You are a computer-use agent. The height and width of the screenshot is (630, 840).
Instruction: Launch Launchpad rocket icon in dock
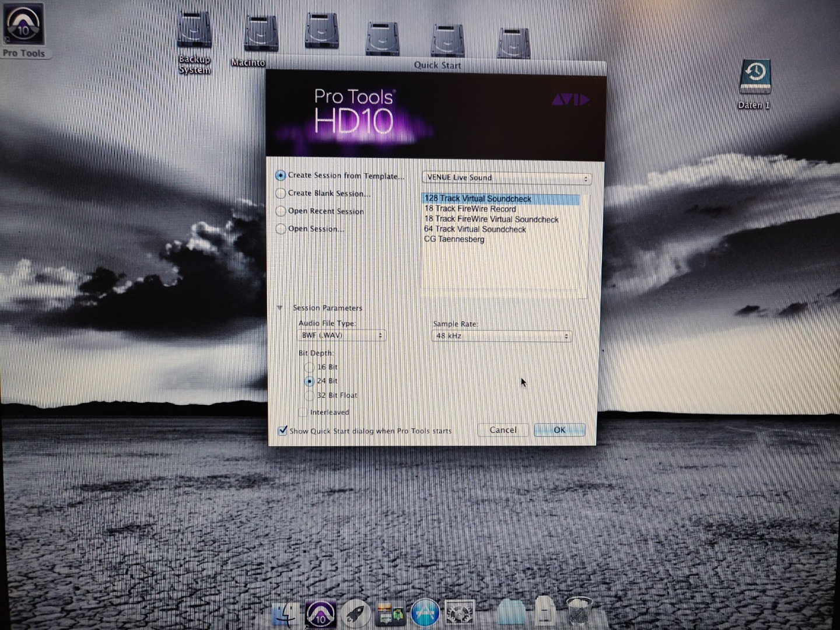356,614
